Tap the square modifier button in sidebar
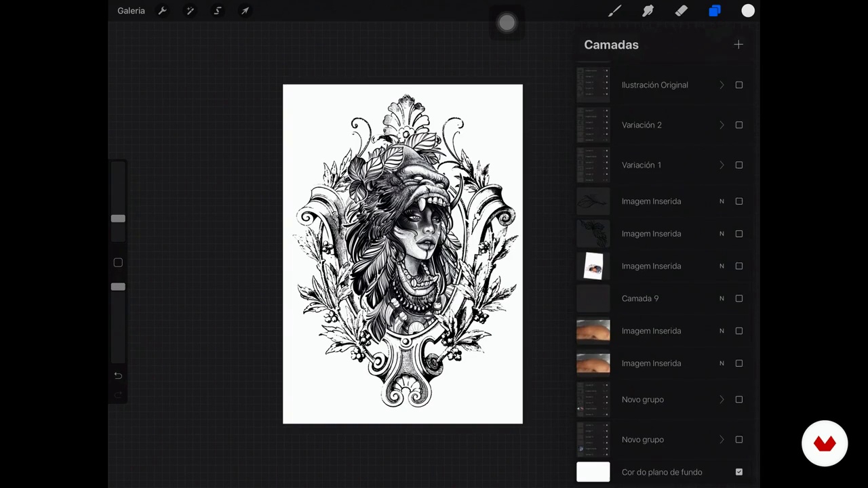 pos(118,262)
